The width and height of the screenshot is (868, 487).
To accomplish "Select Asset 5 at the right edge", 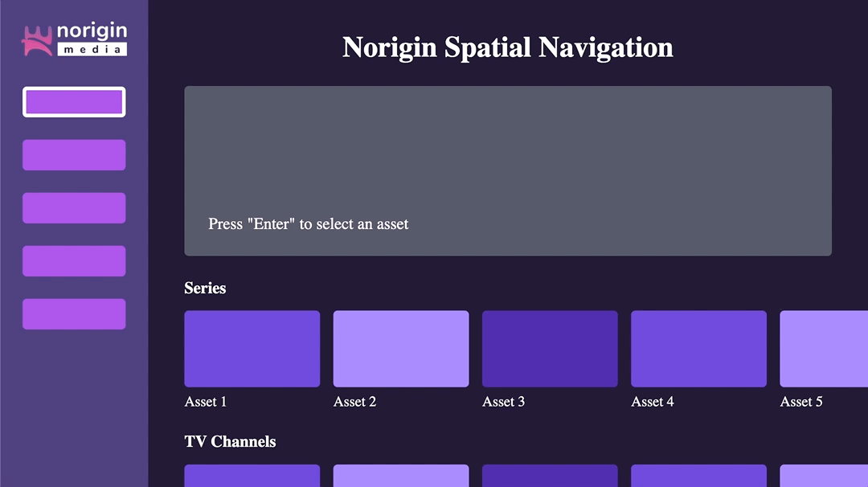I will pyautogui.click(x=823, y=348).
